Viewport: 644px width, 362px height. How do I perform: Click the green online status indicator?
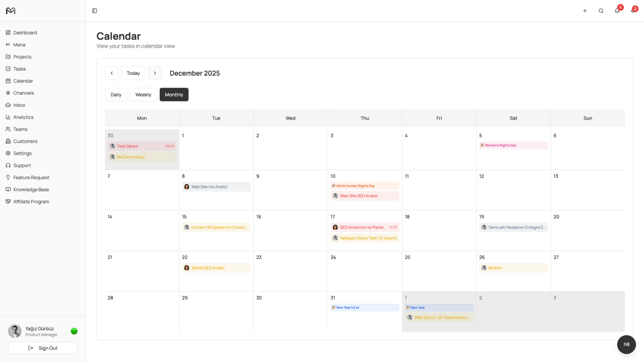pyautogui.click(x=74, y=331)
